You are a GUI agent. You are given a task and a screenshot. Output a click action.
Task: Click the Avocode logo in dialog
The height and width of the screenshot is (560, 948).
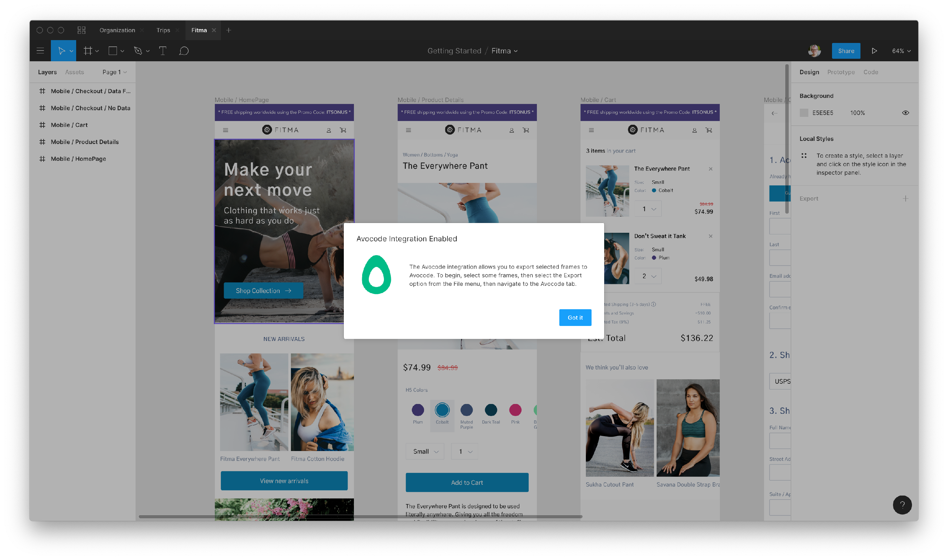click(376, 275)
